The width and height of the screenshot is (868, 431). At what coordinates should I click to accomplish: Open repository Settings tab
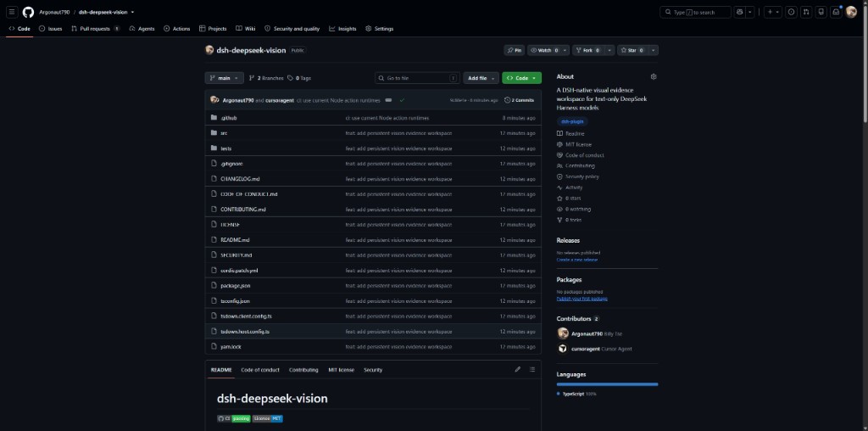pyautogui.click(x=379, y=29)
